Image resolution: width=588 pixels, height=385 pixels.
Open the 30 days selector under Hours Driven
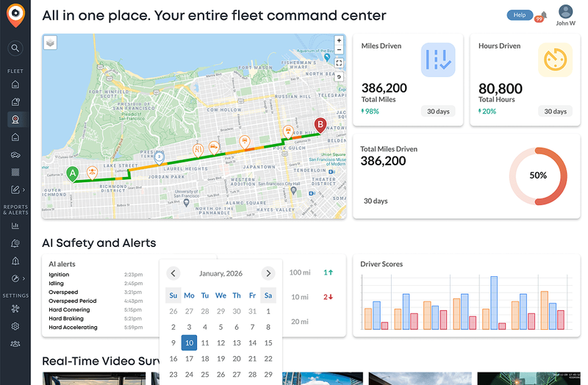coord(555,112)
